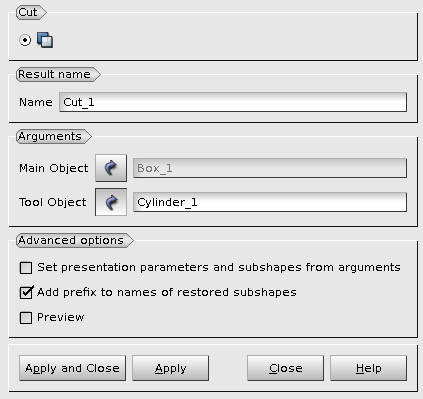The width and height of the screenshot is (423, 399).
Task: Focus the result Name field containing Cut_1
Action: (x=233, y=102)
